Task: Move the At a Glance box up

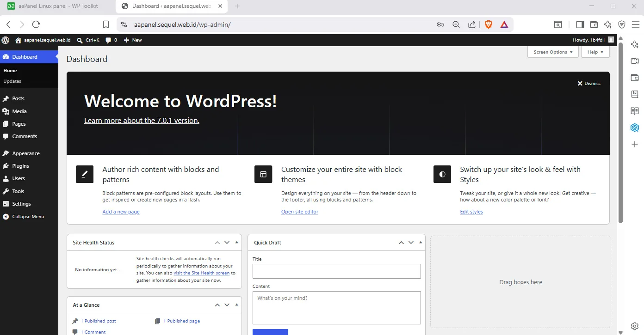Action: [x=217, y=305]
